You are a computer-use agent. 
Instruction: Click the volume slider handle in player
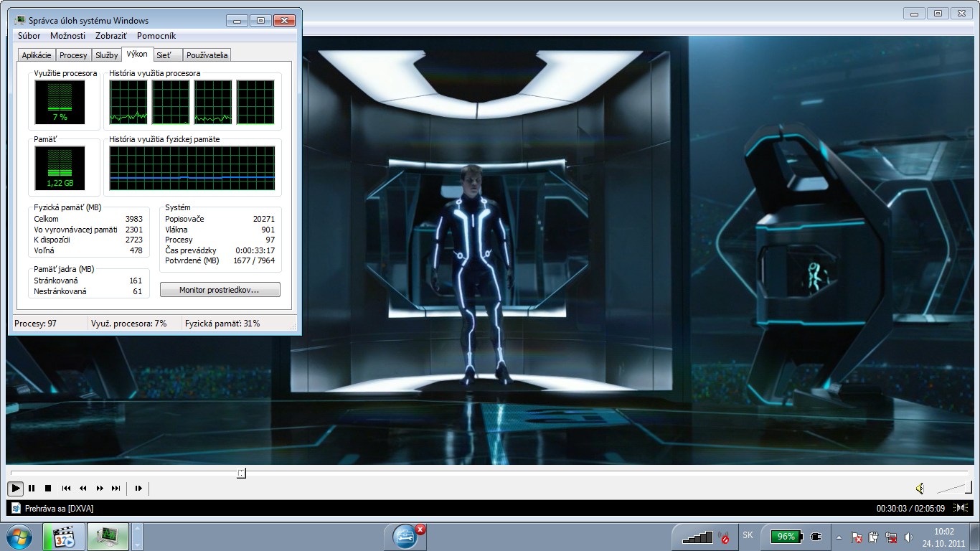point(970,488)
